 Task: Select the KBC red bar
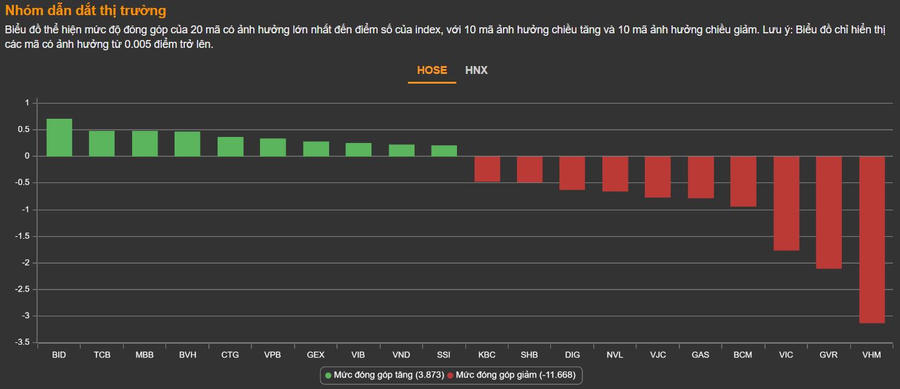[487, 169]
